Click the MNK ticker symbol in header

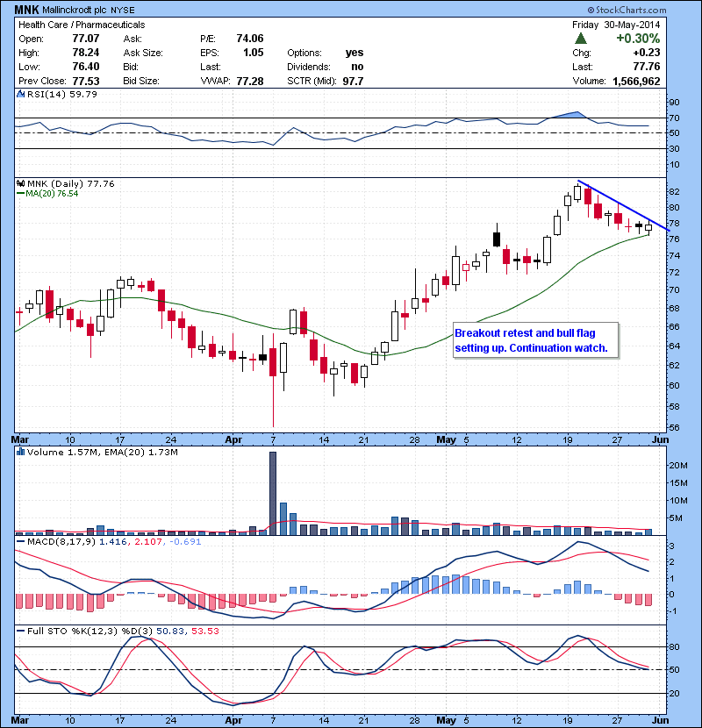(x=26, y=9)
